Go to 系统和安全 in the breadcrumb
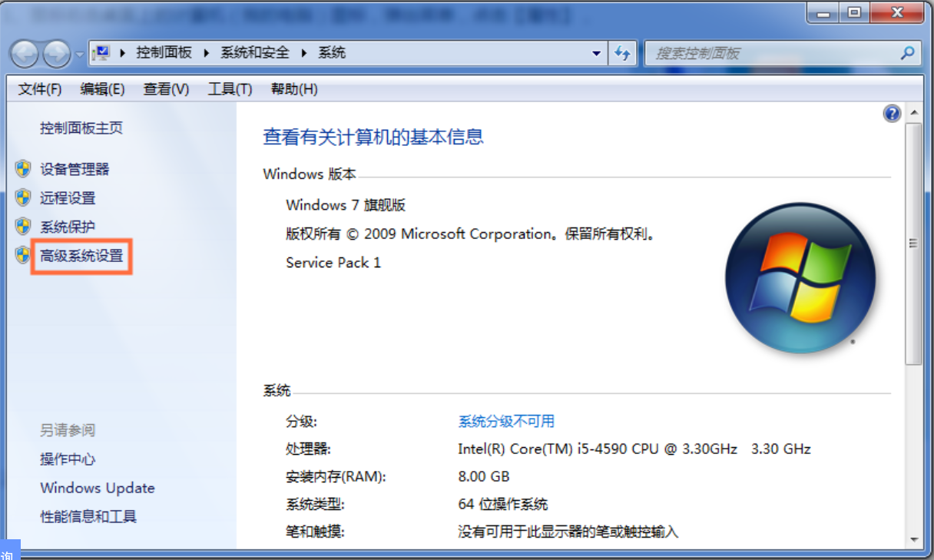 click(255, 52)
